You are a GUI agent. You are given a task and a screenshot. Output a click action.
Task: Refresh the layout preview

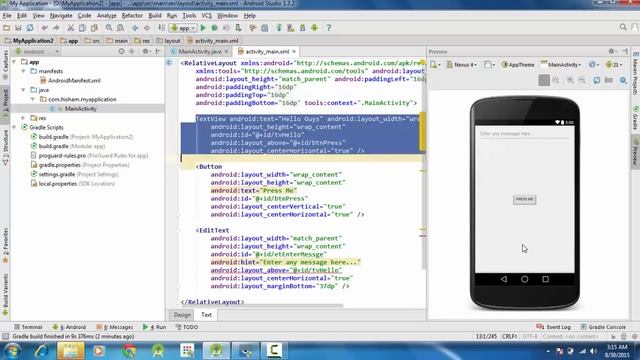[597, 80]
